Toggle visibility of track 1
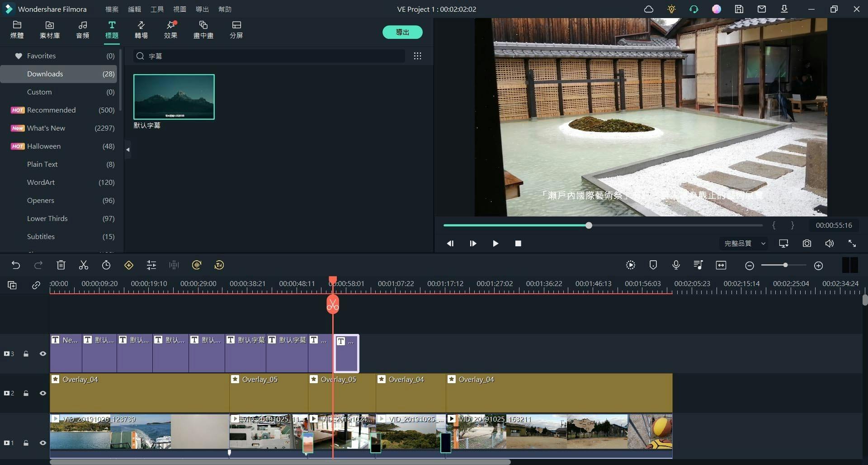868x465 pixels. [x=43, y=443]
